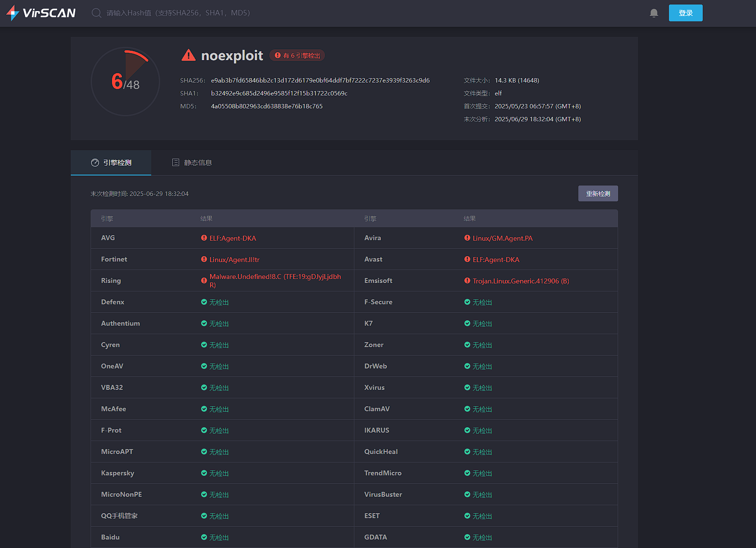Click the F-Prot engine name
This screenshot has width=756, height=548.
point(111,431)
